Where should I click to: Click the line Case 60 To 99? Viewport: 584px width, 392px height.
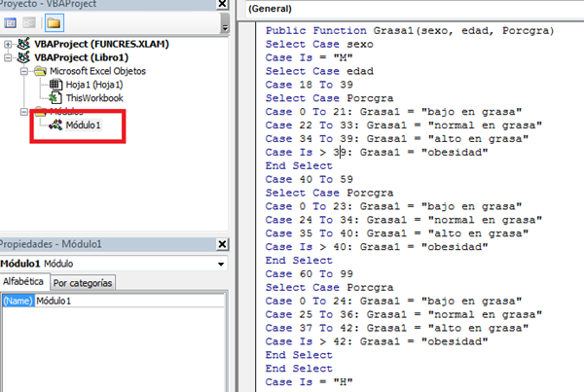tap(310, 274)
